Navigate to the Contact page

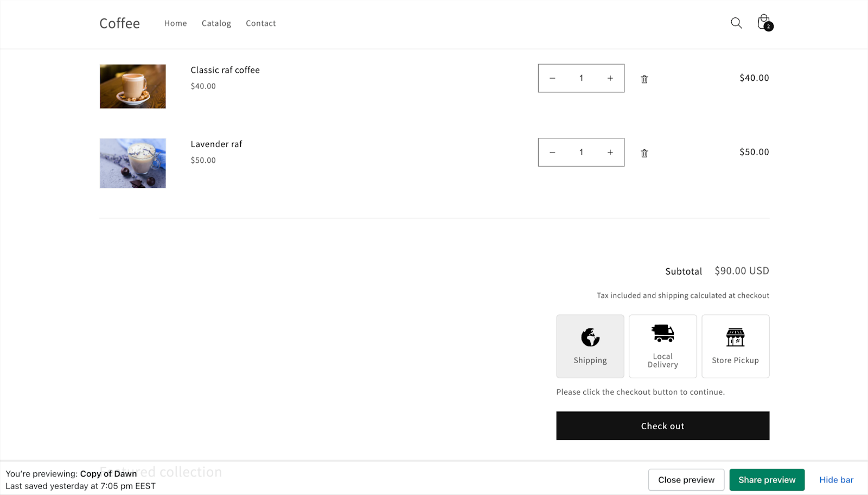260,23
